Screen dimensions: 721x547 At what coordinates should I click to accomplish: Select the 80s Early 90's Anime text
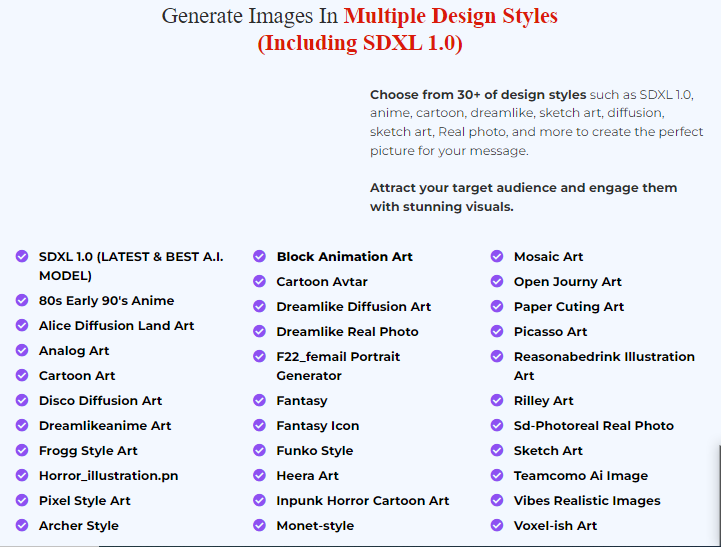tap(106, 301)
